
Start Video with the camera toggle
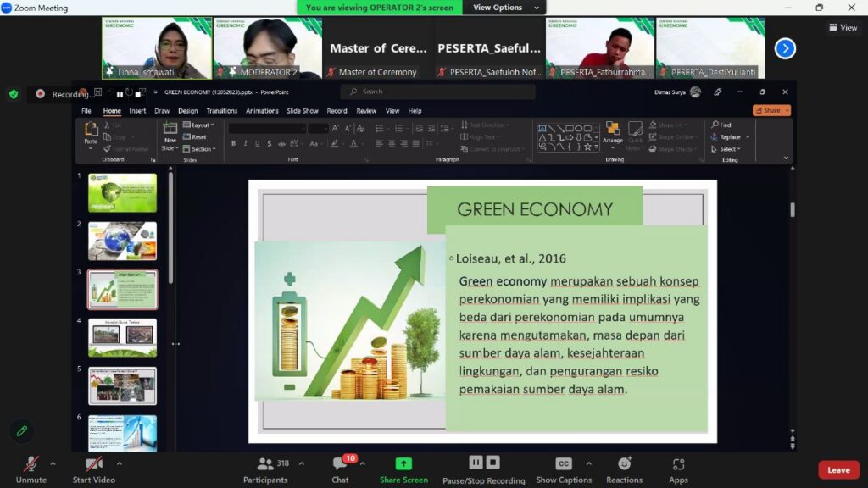click(x=93, y=469)
